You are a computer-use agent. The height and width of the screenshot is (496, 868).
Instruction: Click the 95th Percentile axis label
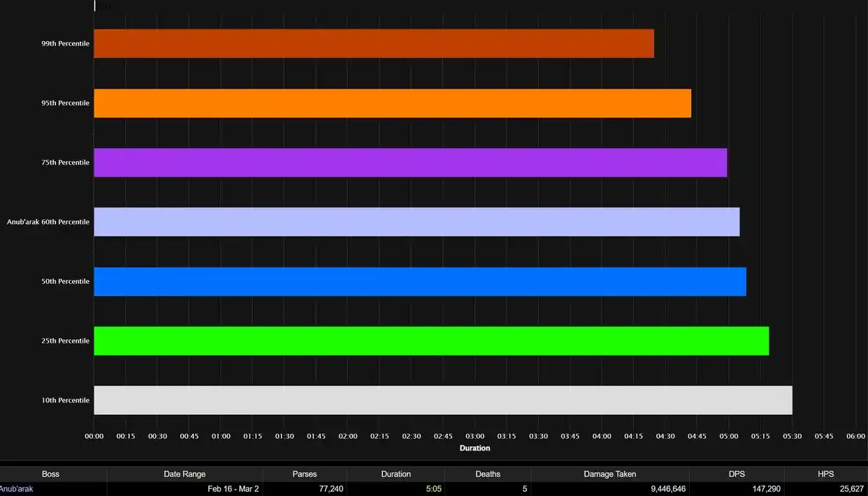66,103
